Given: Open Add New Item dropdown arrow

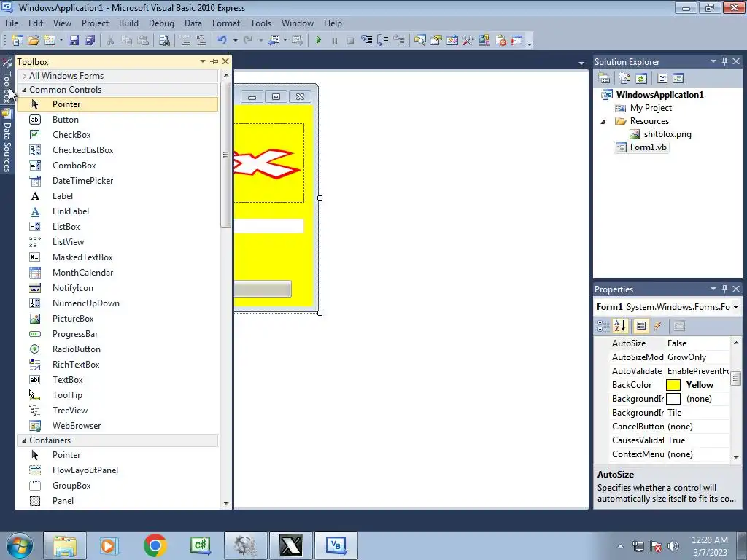Looking at the screenshot, I should [x=61, y=41].
